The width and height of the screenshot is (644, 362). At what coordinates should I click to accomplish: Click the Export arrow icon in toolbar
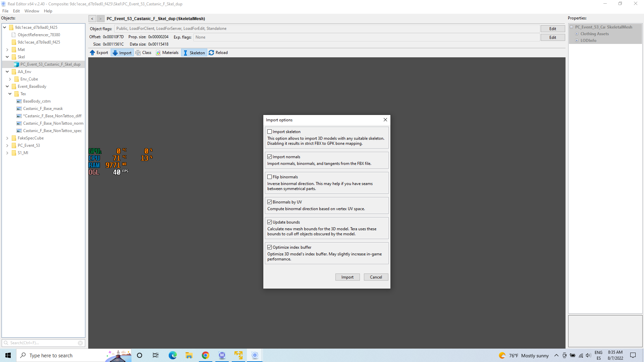(x=93, y=53)
